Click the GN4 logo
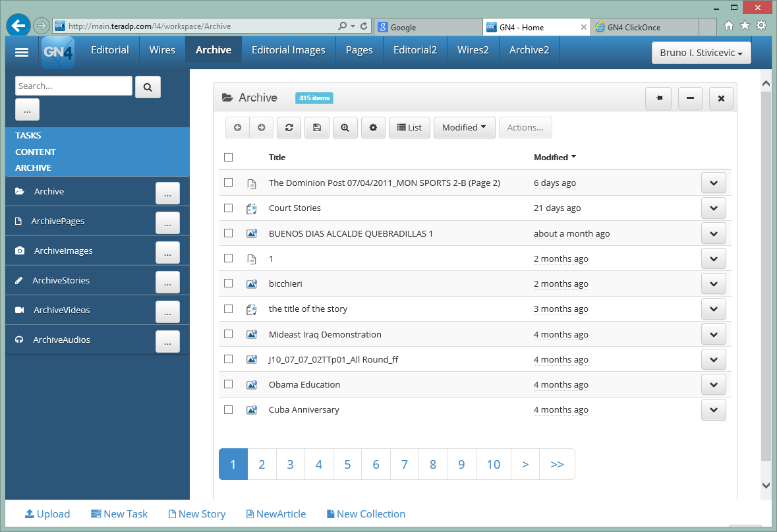The width and height of the screenshot is (777, 532). pyautogui.click(x=58, y=52)
